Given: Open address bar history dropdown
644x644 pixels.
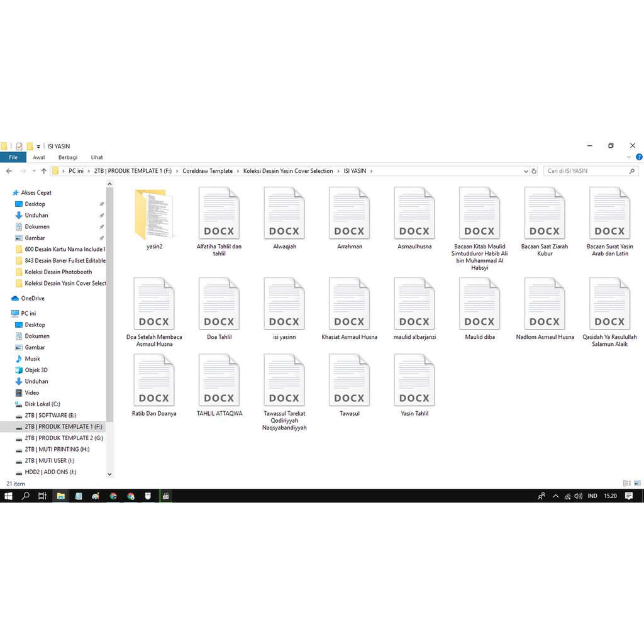Looking at the screenshot, I should pos(526,171).
